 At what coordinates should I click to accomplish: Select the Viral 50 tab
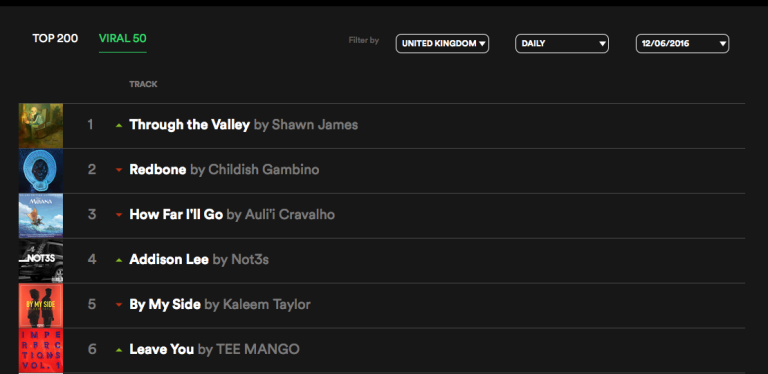pos(122,38)
